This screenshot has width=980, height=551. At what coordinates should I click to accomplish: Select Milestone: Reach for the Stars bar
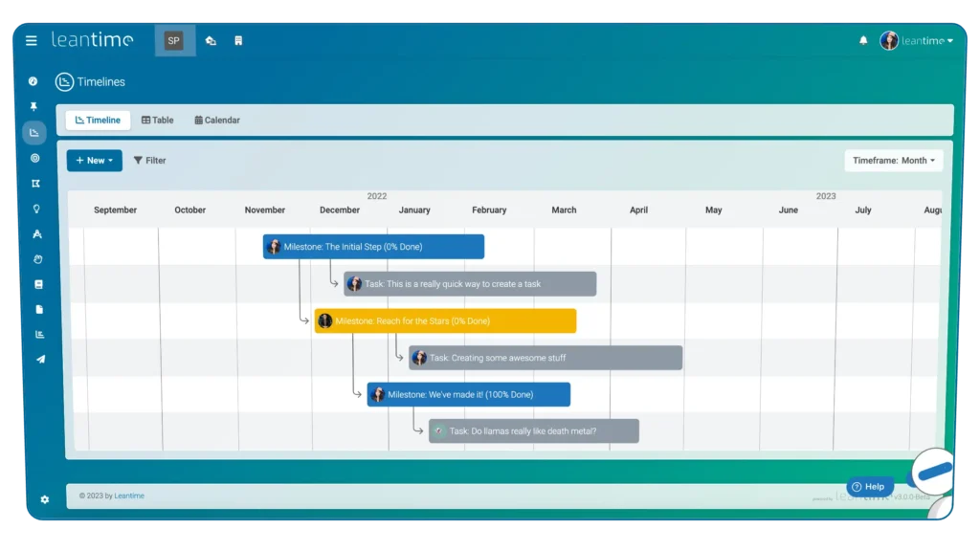point(446,321)
